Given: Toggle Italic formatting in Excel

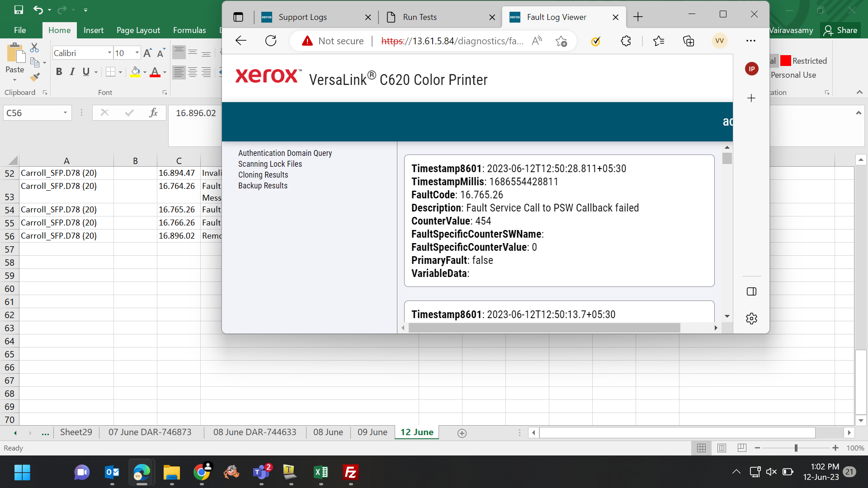Looking at the screenshot, I should [72, 72].
